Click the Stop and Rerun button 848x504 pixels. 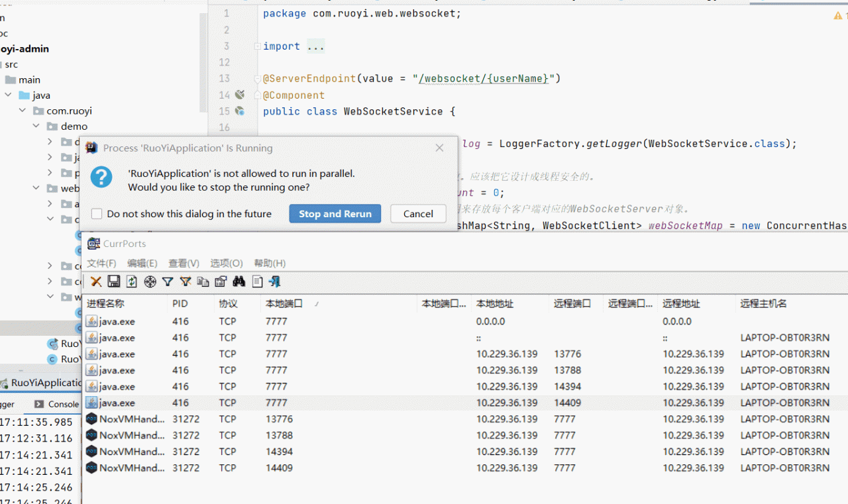point(335,214)
